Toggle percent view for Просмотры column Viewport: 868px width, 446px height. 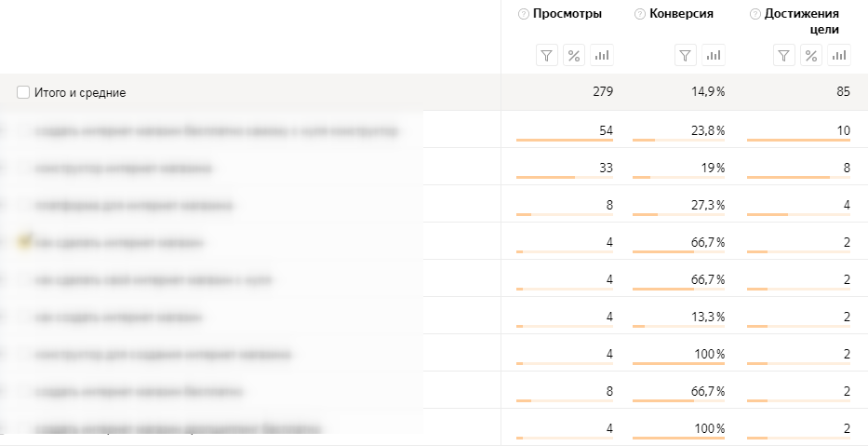point(573,56)
